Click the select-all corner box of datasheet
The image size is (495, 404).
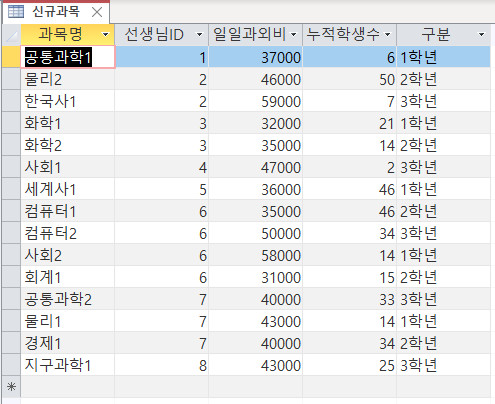(x=12, y=34)
